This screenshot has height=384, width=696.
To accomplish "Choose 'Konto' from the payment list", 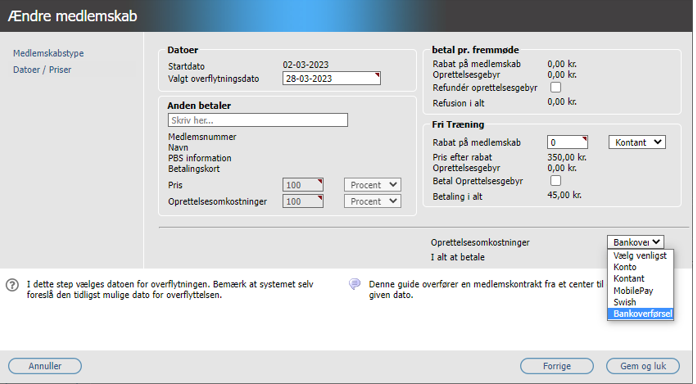I will pyautogui.click(x=640, y=267).
